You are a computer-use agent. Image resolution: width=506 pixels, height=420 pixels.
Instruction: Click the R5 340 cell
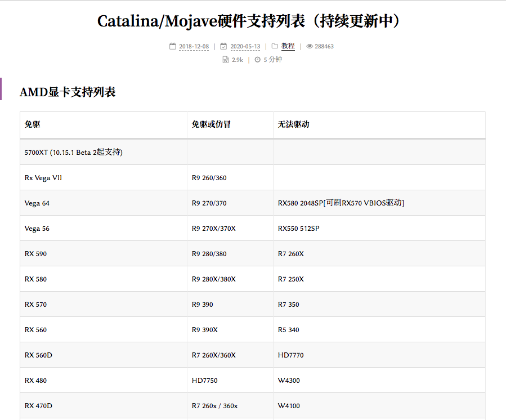tap(379, 329)
